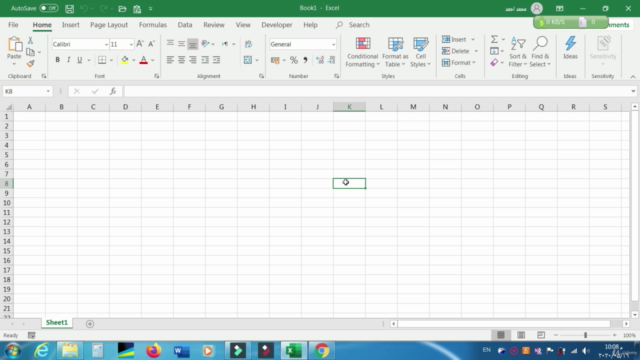
Task: Click the Format Painter brush icon
Action: (30, 63)
